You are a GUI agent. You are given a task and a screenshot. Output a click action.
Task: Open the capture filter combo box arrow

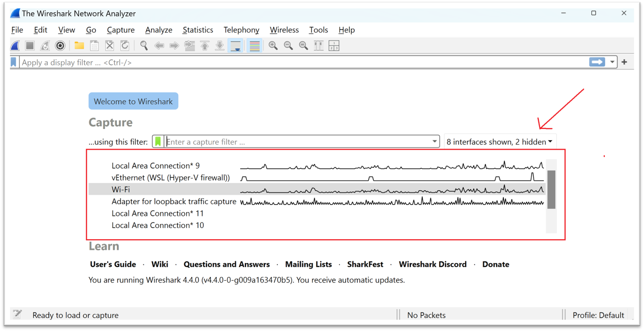click(x=435, y=141)
